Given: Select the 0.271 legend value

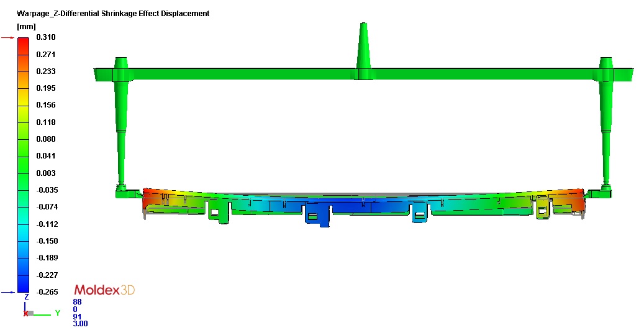Looking at the screenshot, I should [46, 54].
